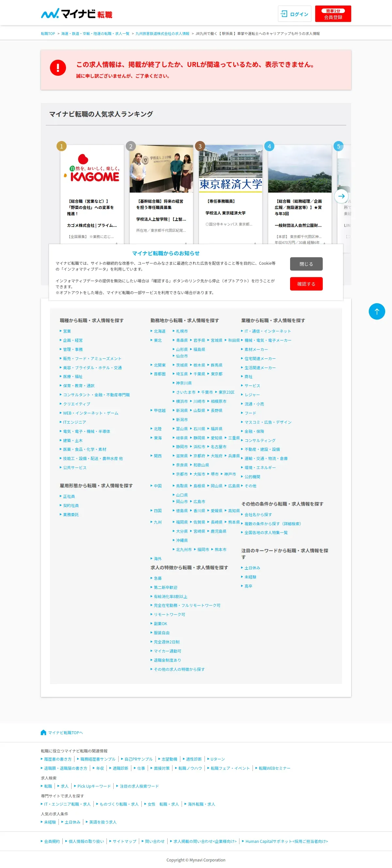Open 個人情報の取り扱い footer link
Screen dimensions: 392x868
pos(86,841)
